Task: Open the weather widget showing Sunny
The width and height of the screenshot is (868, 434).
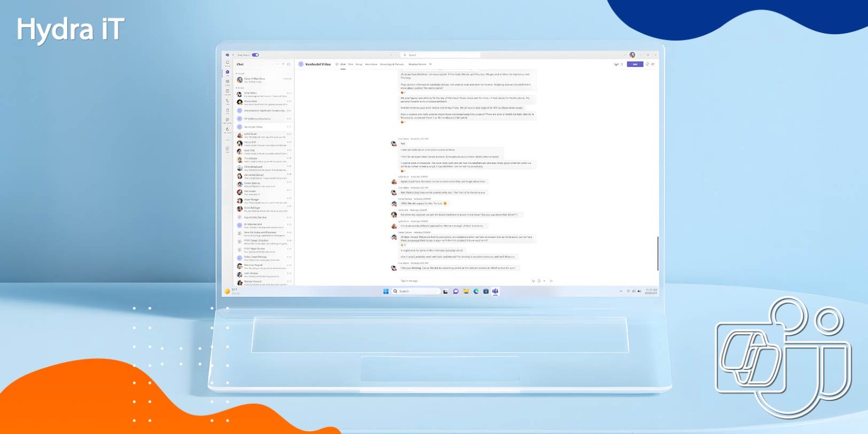Action: [232, 291]
